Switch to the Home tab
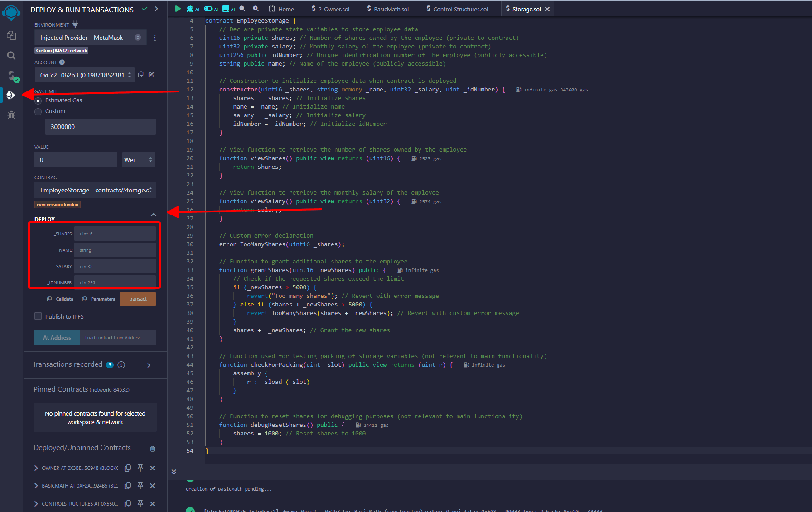This screenshot has width=812, height=512. click(x=281, y=9)
